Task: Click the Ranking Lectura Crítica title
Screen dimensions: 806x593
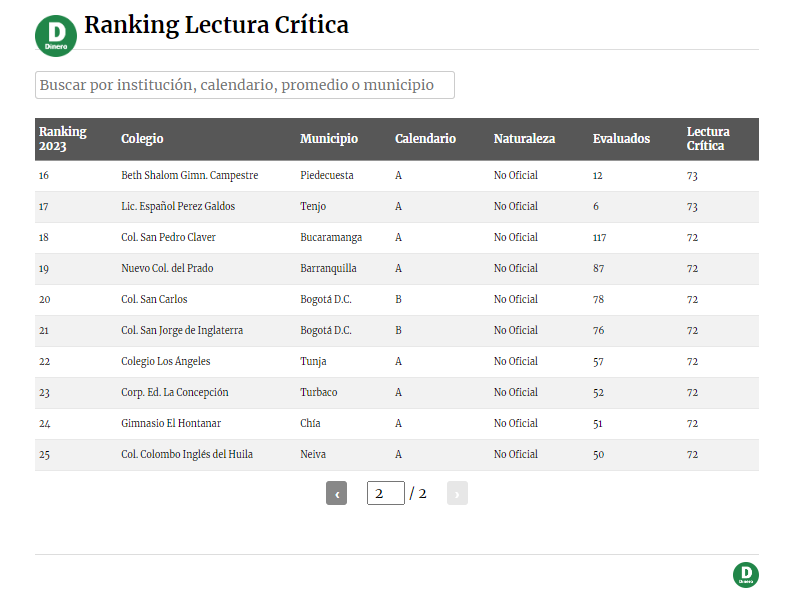Action: [x=216, y=25]
